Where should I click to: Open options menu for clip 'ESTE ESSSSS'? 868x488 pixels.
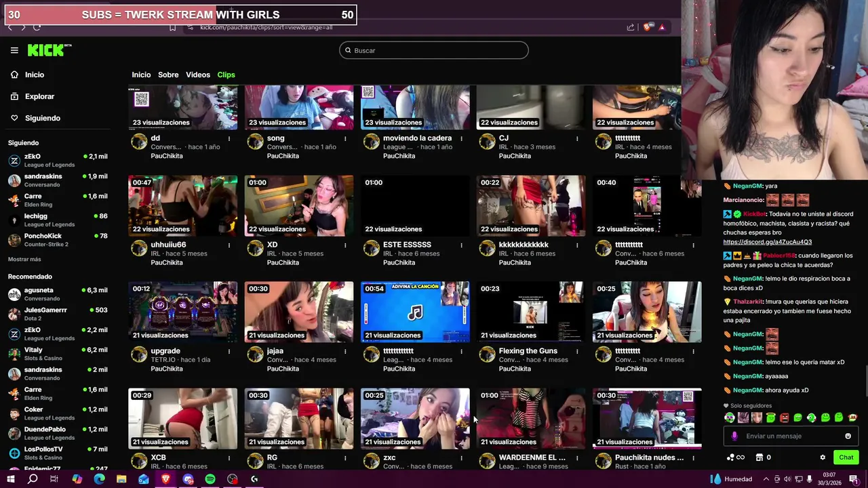461,245
